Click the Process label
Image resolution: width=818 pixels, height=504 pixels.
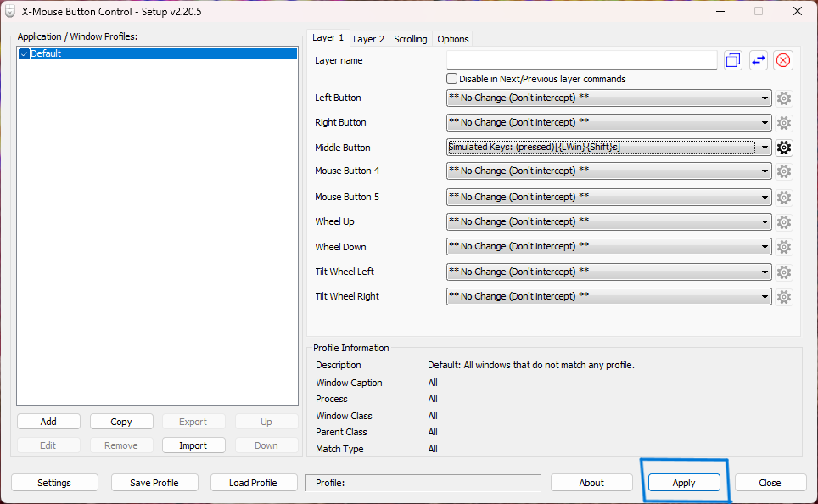pos(331,399)
